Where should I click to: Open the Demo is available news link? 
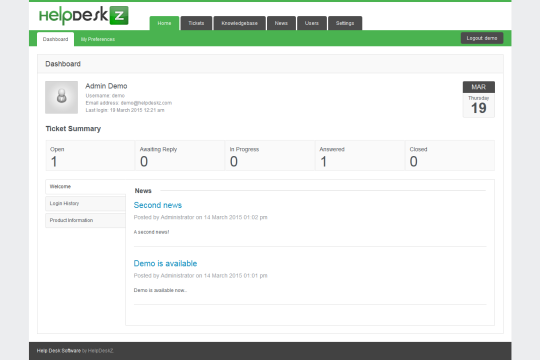[x=165, y=263]
